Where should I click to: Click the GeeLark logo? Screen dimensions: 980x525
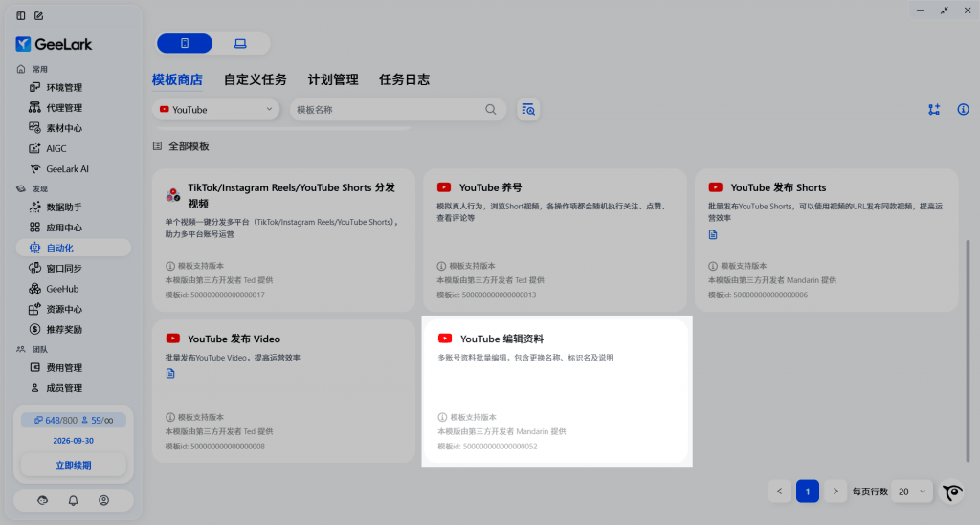point(54,44)
